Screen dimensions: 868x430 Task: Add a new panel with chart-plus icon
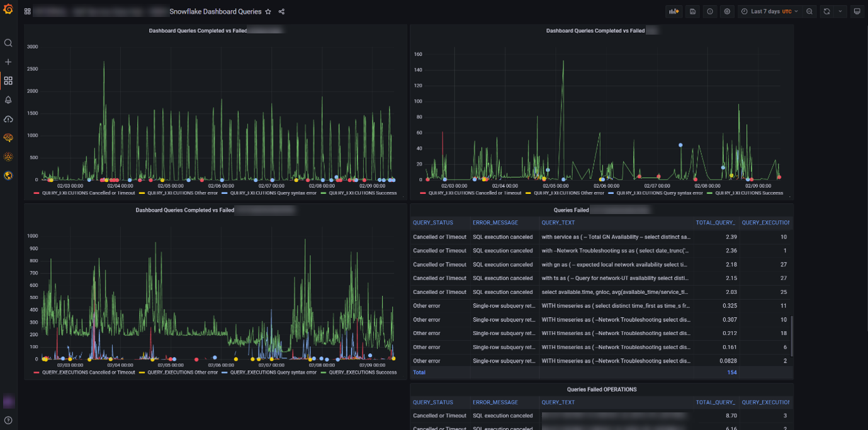point(674,11)
